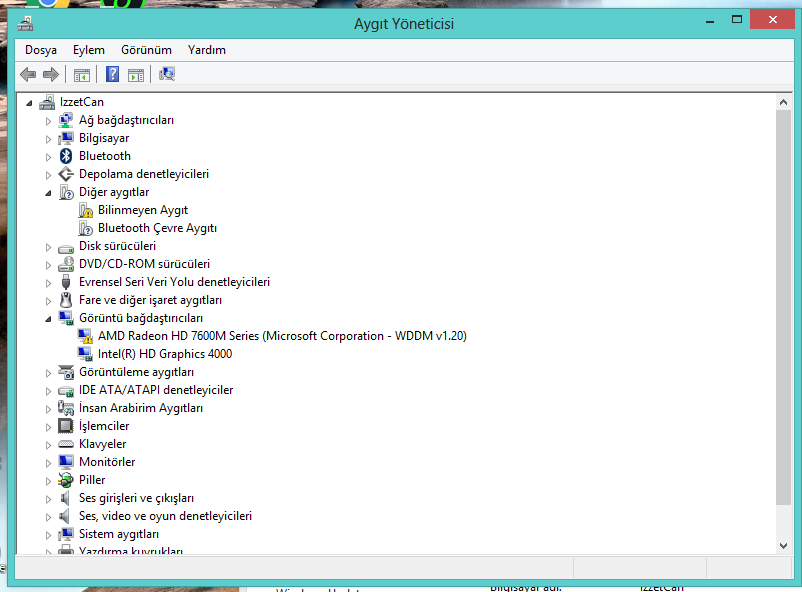Select Intel(R) HD Graphics 4000 adapter
Image resolution: width=802 pixels, height=592 pixels.
pos(165,354)
